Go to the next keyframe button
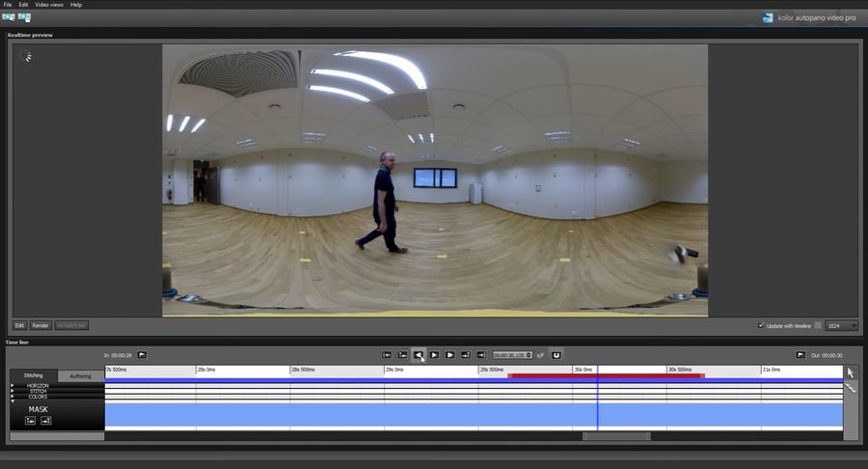This screenshot has width=868, height=469. pos(466,355)
